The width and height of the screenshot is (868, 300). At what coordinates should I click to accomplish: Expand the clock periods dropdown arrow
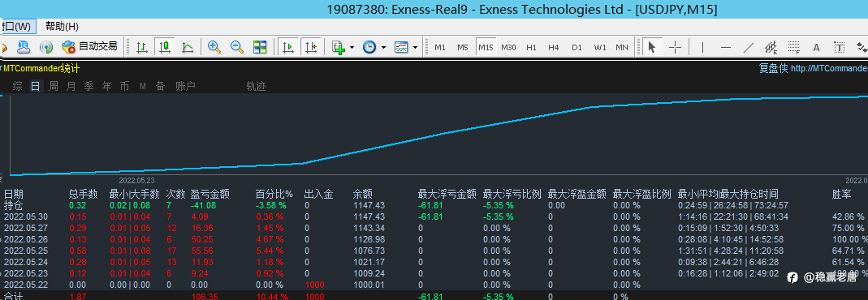coord(383,48)
